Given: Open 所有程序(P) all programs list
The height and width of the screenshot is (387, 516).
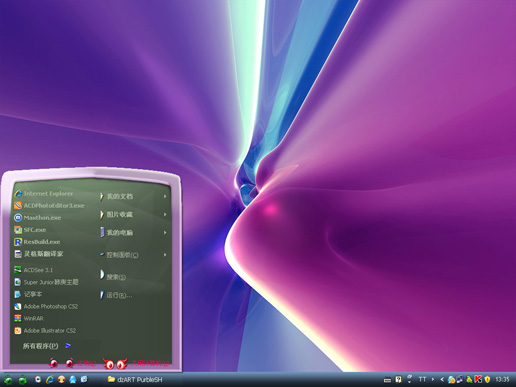Looking at the screenshot, I should click(47, 346).
